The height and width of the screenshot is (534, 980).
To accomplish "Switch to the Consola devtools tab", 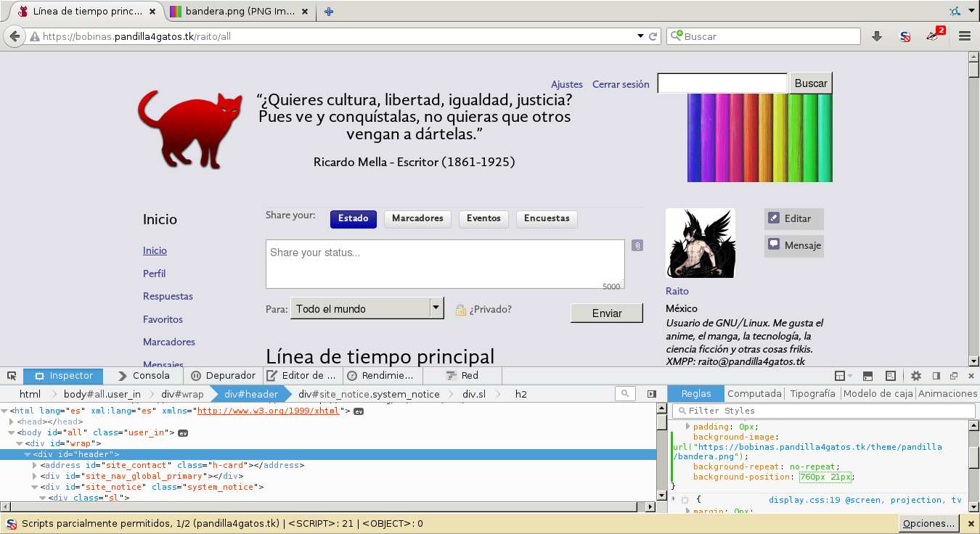I will (143, 376).
